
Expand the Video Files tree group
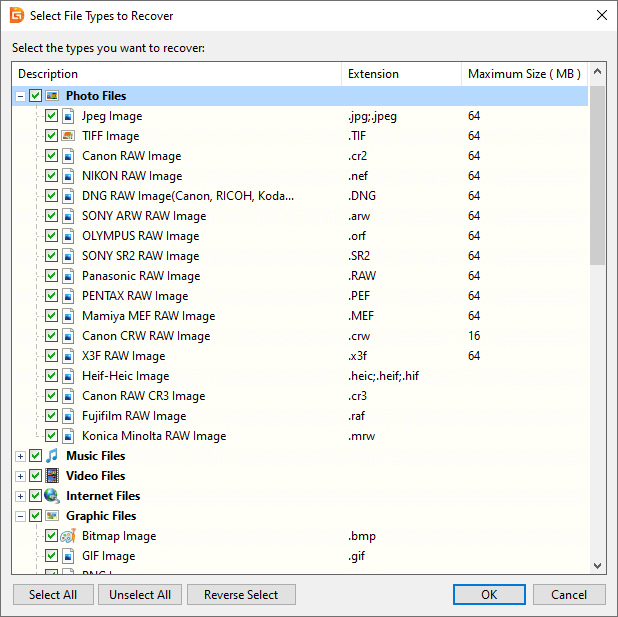tap(20, 476)
